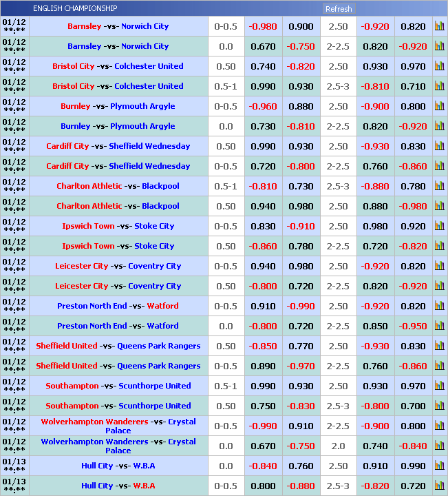This screenshot has width=448, height=496.
Task: Click -0.990 home odds for Wolverhampton Wanderers
Action: click(263, 426)
